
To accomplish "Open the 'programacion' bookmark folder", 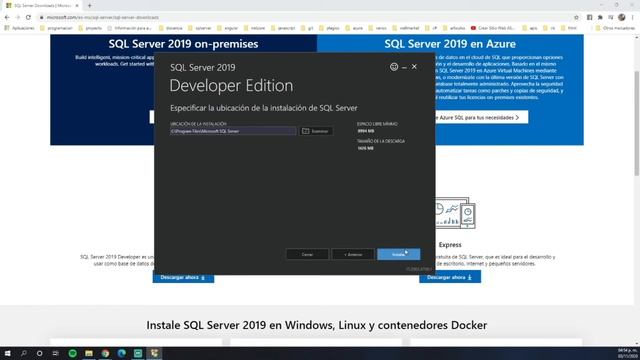I will point(56,28).
